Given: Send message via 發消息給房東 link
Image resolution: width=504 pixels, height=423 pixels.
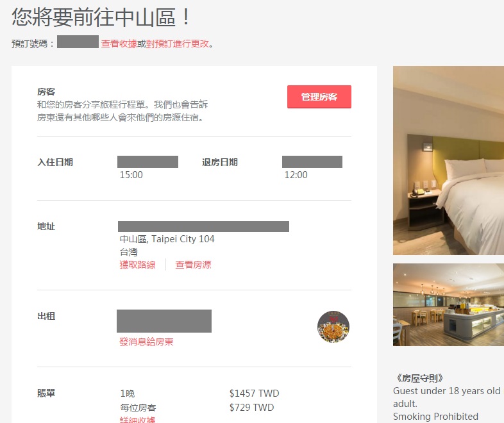Looking at the screenshot, I should [147, 342].
